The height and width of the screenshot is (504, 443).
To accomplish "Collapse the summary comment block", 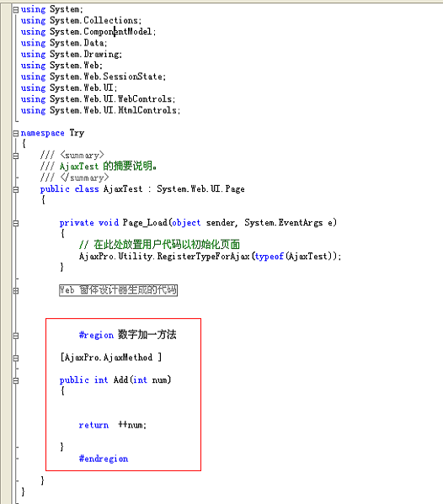I will click(x=15, y=156).
